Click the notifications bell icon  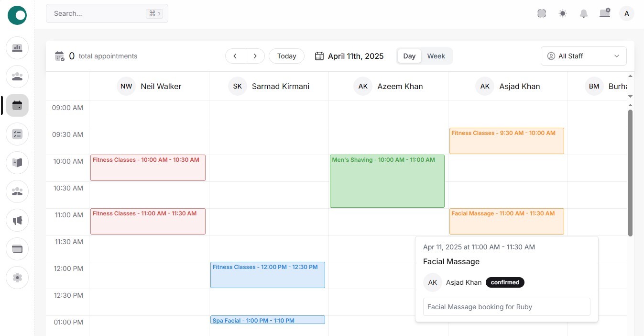tap(583, 13)
